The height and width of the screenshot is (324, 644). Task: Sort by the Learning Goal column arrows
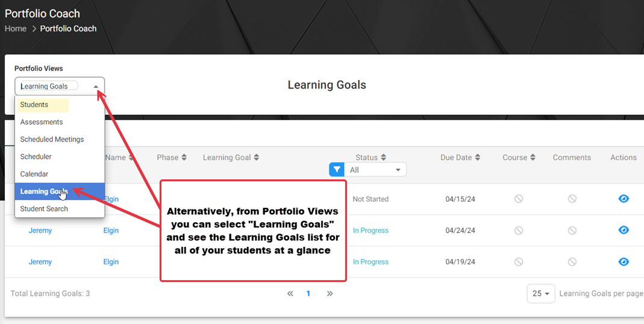[256, 157]
